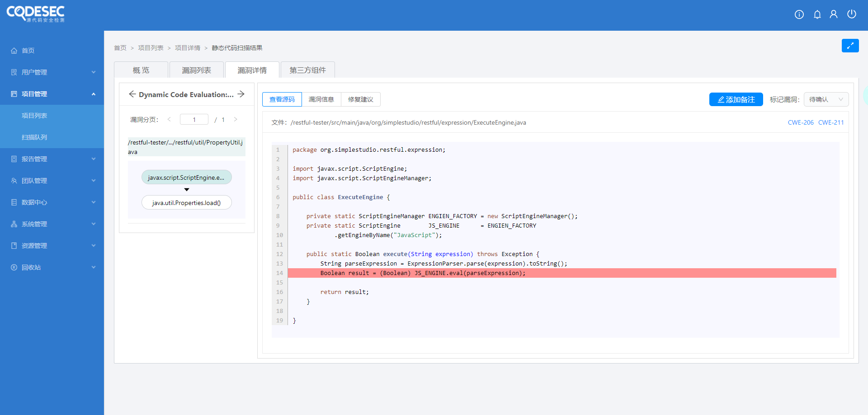Switch to the 修复建议 tab
868x415 pixels.
coord(361,99)
